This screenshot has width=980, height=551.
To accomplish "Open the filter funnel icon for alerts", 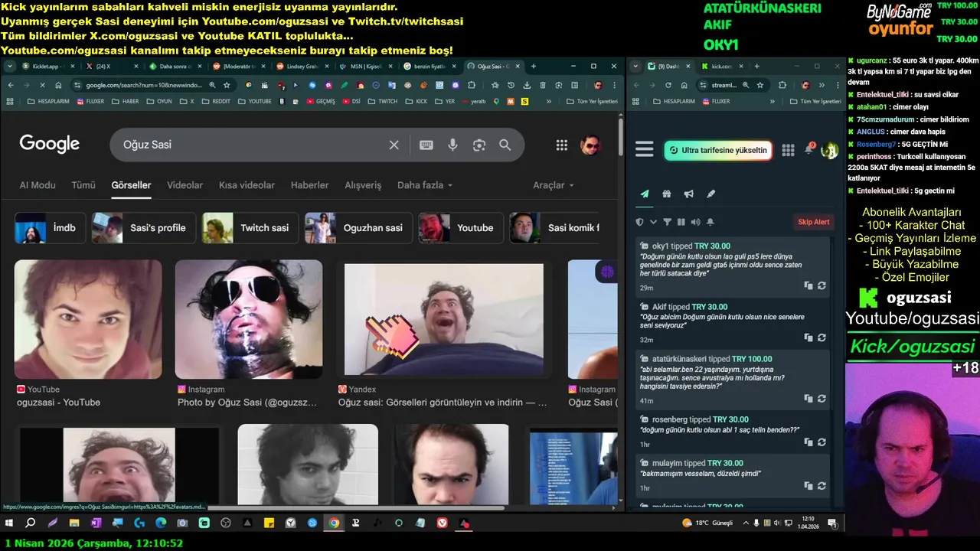I will pyautogui.click(x=667, y=222).
